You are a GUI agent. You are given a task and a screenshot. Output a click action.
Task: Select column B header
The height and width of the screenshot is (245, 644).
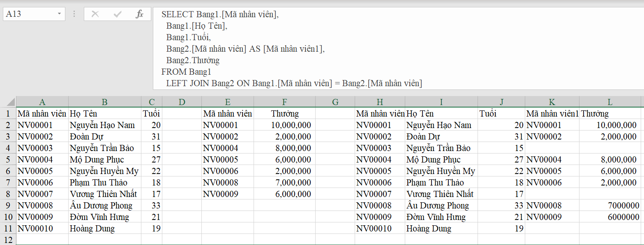pos(104,102)
